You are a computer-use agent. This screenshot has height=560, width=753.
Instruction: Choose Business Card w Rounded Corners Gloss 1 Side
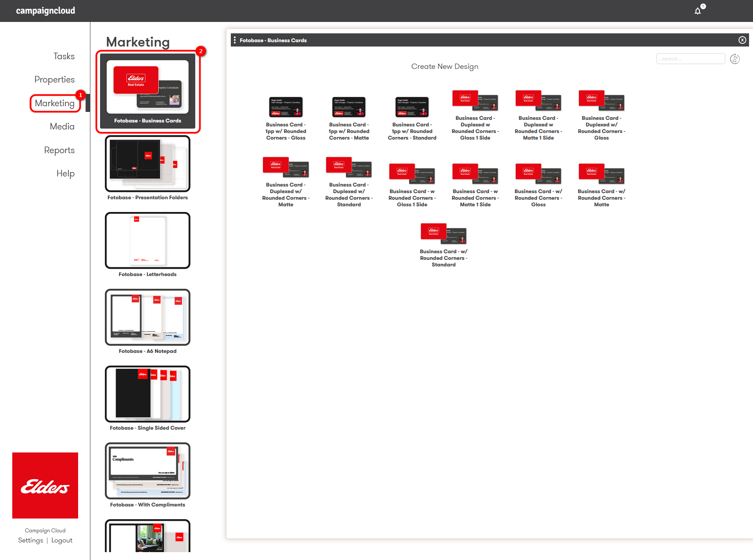pos(412,185)
